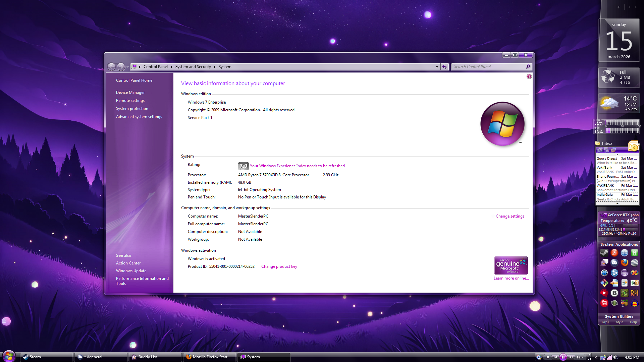Select the System Utilities gadget tab
The width and height of the screenshot is (644, 362).
(619, 316)
